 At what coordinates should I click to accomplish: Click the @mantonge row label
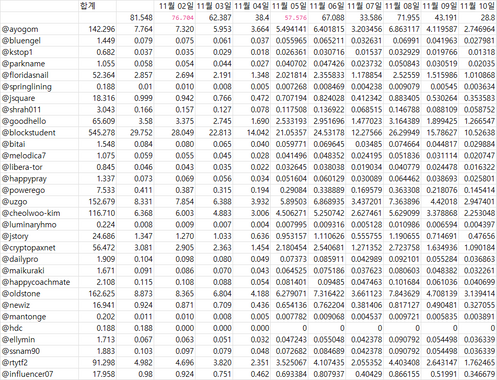(x=24, y=317)
